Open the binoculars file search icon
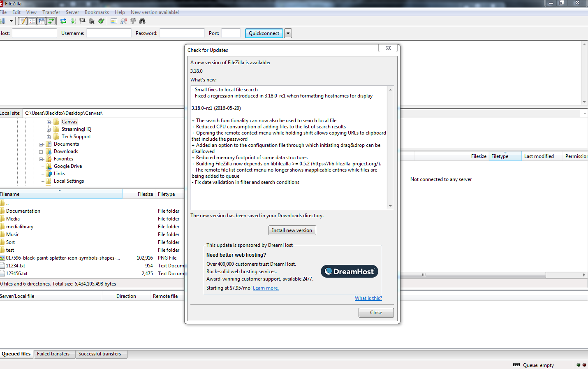This screenshot has width=588, height=369. coord(142,21)
